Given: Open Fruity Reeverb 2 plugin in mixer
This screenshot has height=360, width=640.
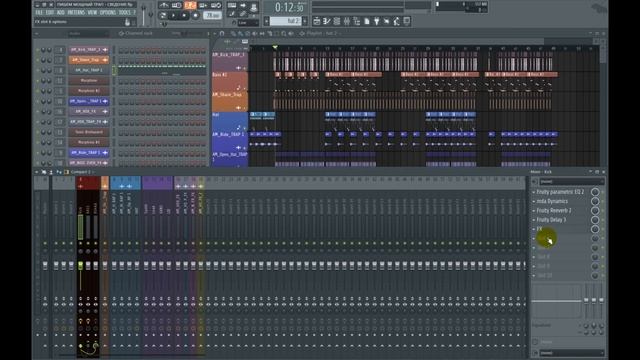Looking at the screenshot, I should (x=554, y=211).
